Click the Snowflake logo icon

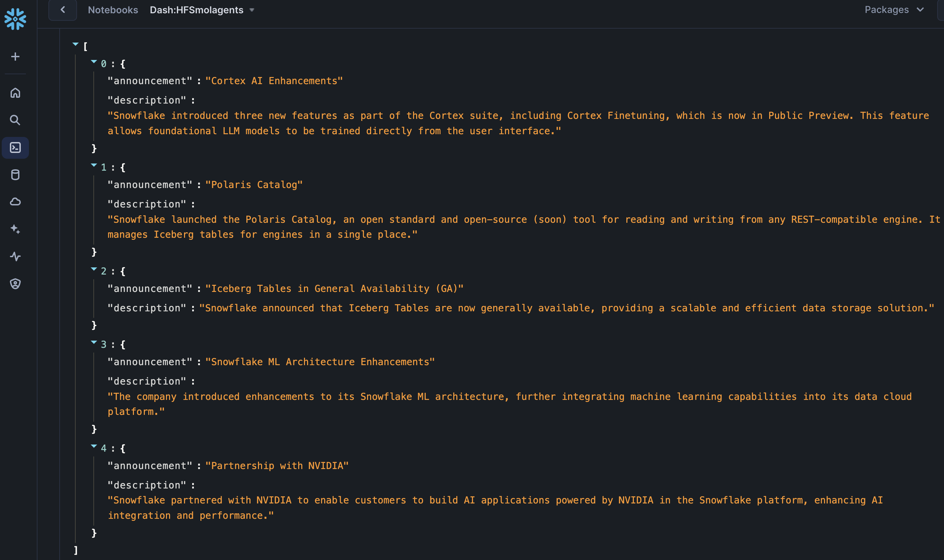pos(15,19)
